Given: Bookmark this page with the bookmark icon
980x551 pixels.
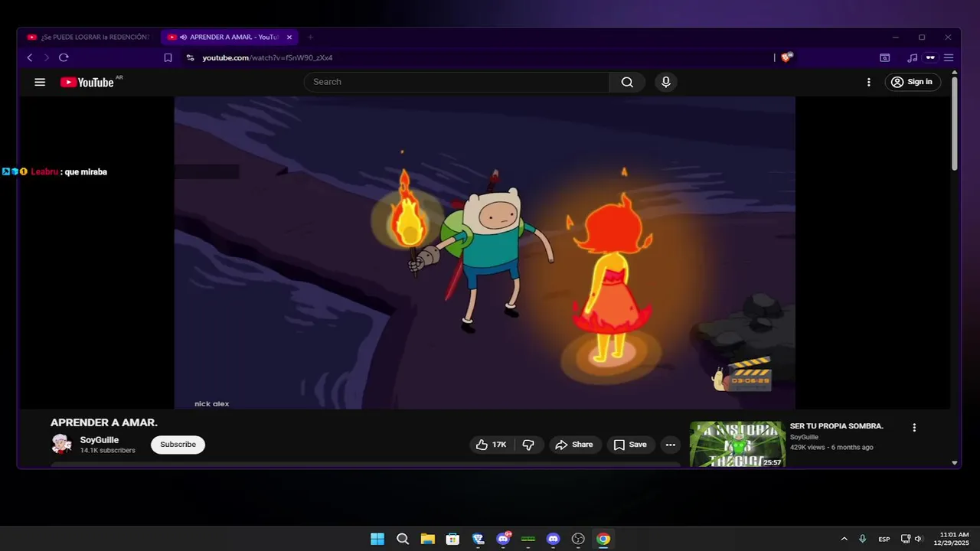Looking at the screenshot, I should point(168,57).
